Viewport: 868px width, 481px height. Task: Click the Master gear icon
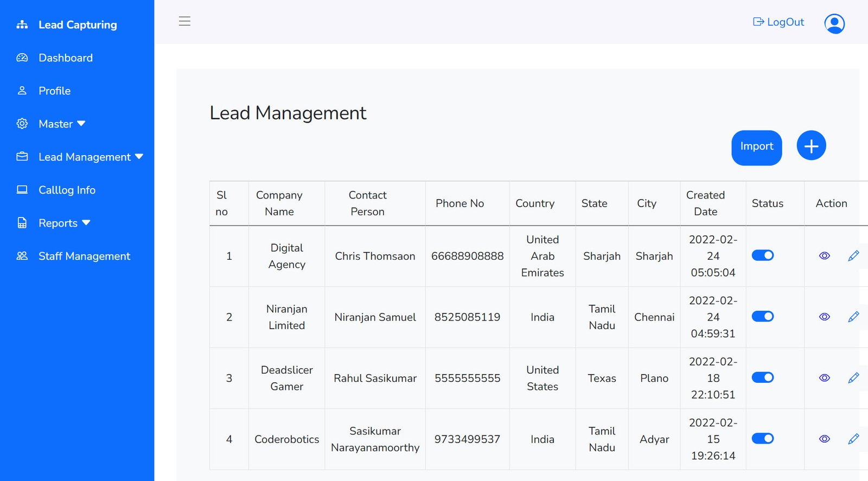coord(22,124)
